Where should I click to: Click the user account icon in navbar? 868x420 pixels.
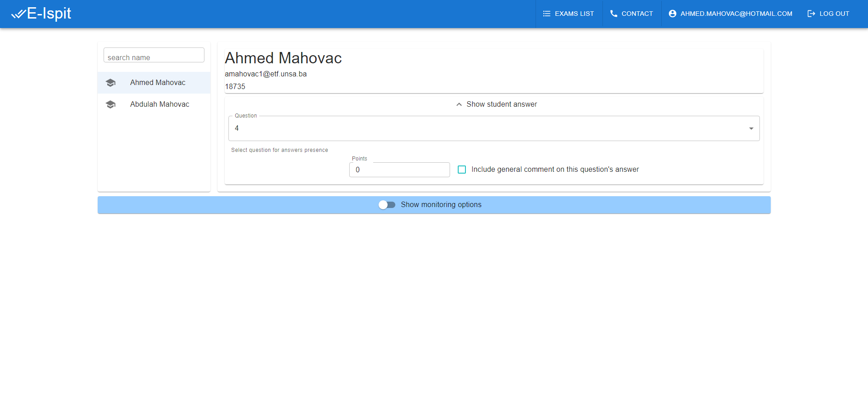[672, 14]
